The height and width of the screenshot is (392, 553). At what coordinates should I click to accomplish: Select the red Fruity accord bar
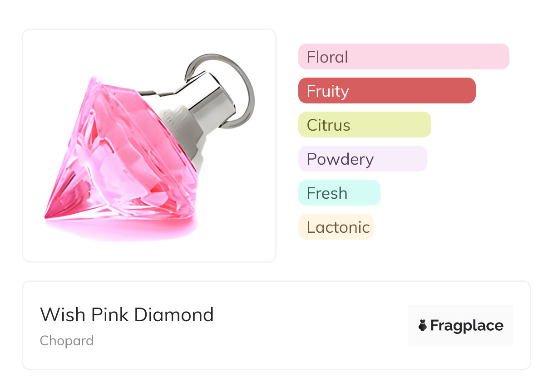point(386,91)
